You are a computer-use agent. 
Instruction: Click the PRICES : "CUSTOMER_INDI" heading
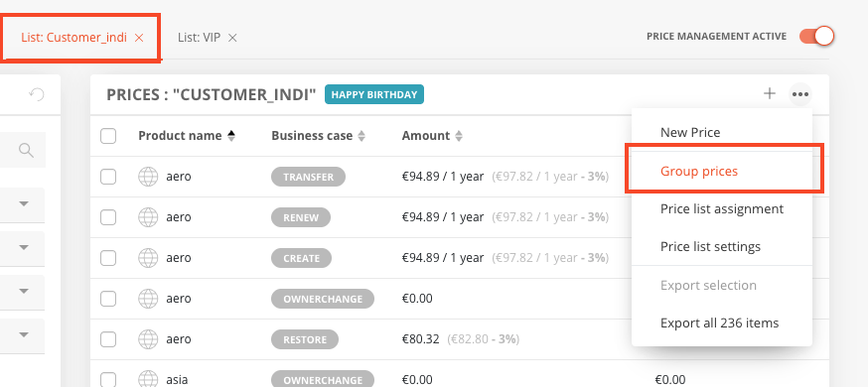[211, 94]
